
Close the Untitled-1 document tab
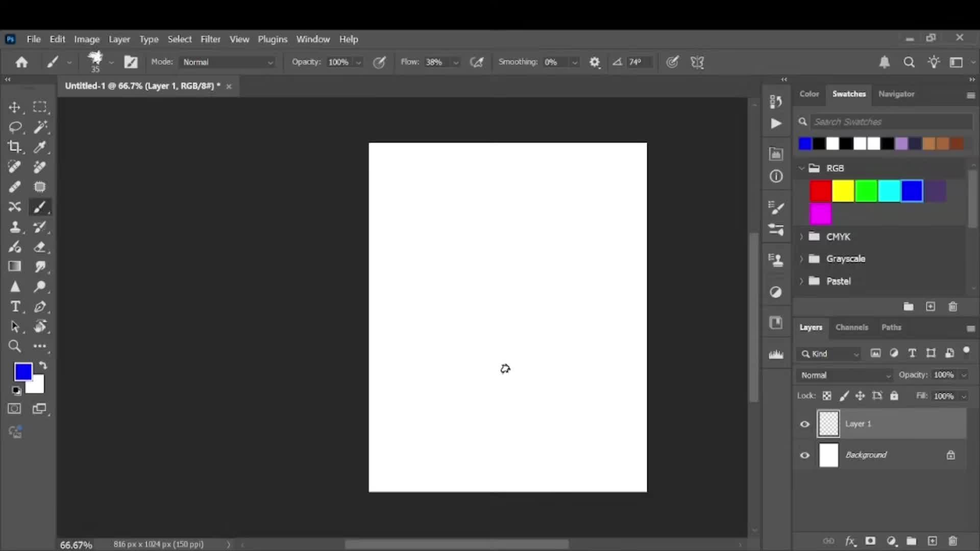coord(229,87)
